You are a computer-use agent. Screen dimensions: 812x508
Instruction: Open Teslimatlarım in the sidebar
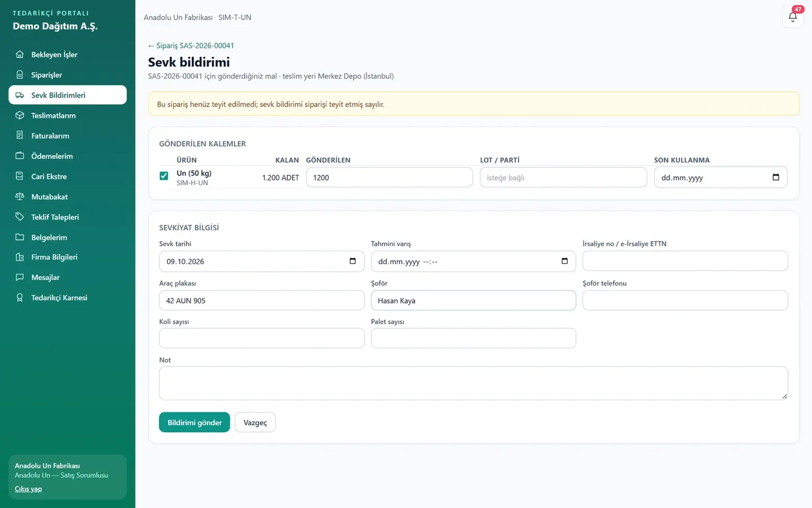click(68, 115)
